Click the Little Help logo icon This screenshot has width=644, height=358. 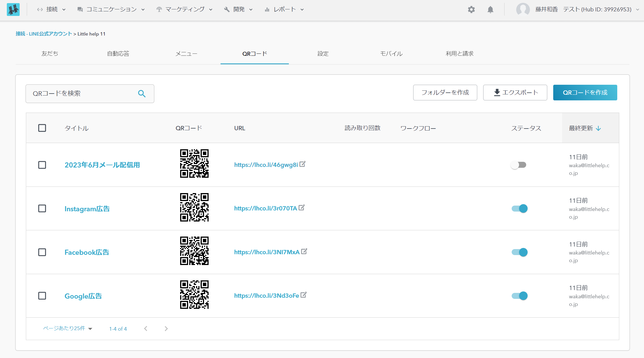(13, 9)
